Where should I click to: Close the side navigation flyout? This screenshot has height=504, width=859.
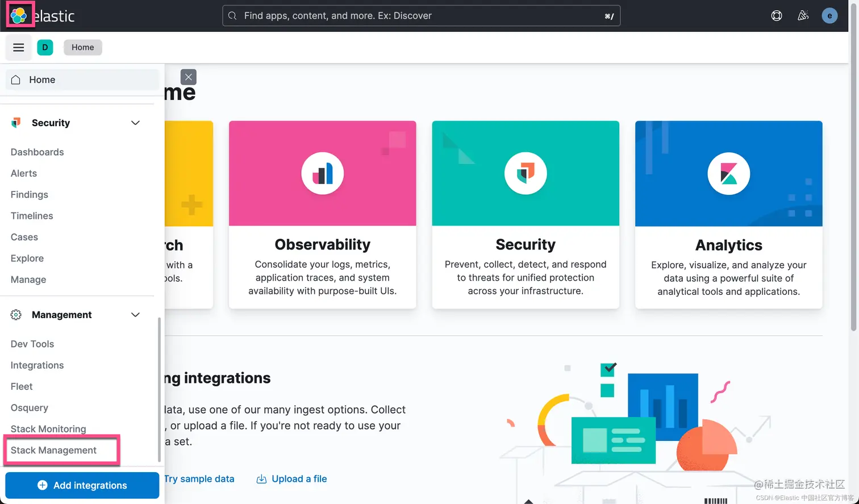(x=188, y=77)
